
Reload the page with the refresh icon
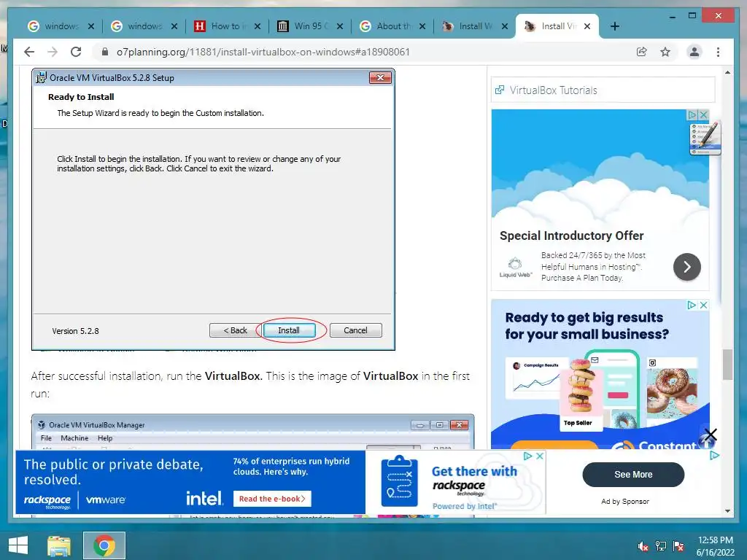[76, 52]
